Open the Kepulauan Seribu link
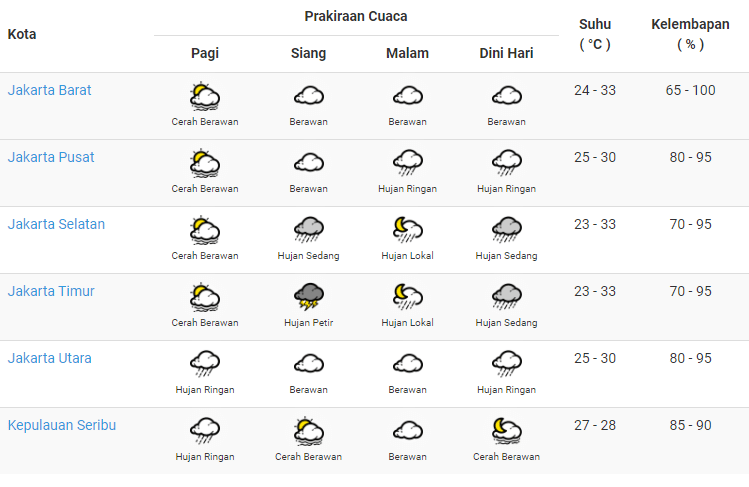Viewport: 749px width, 487px height. coord(62,425)
